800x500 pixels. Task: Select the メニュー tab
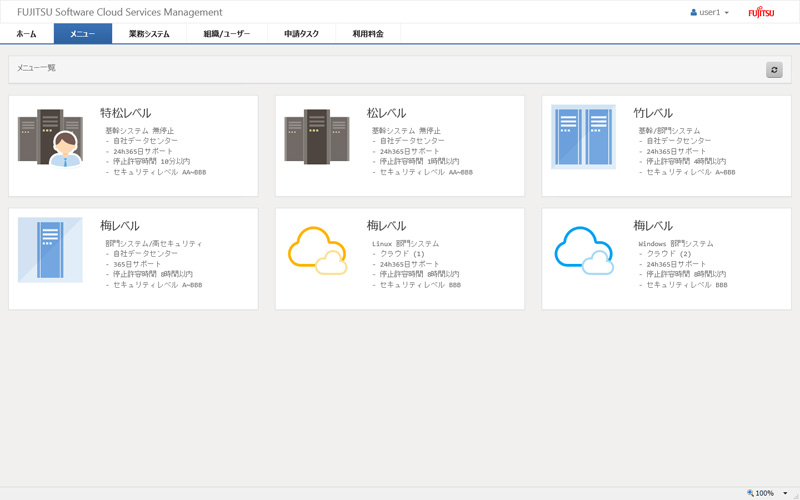coord(82,34)
